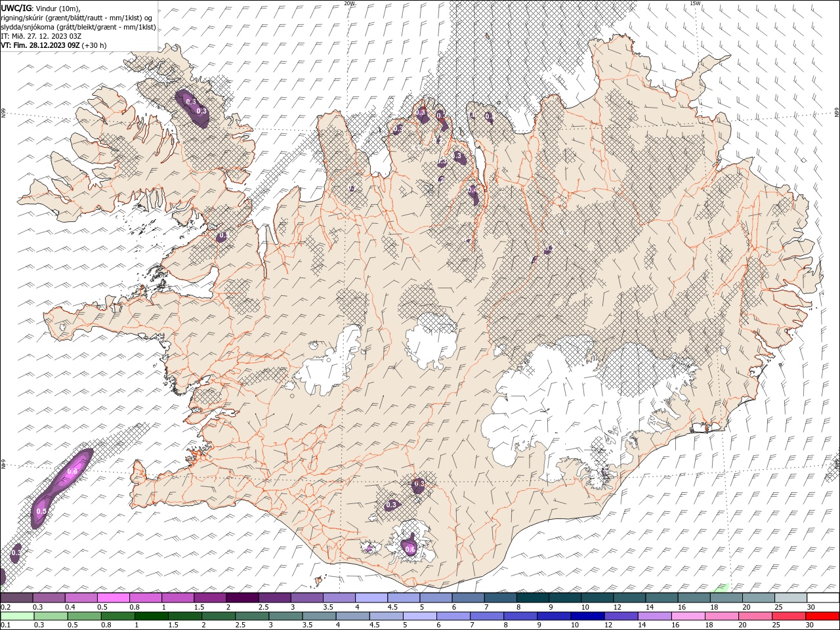Click the '2.5' label under the upper legend row

pyautogui.click(x=263, y=607)
